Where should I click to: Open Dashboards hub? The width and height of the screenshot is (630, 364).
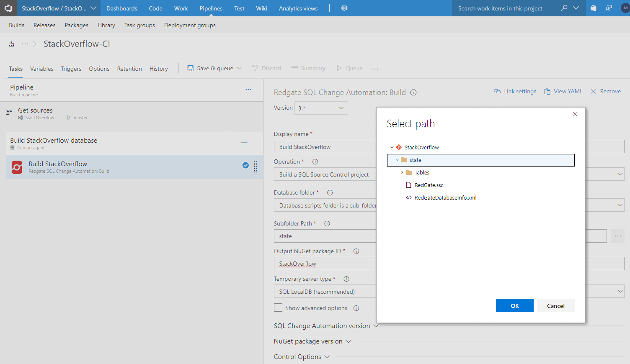pyautogui.click(x=122, y=8)
